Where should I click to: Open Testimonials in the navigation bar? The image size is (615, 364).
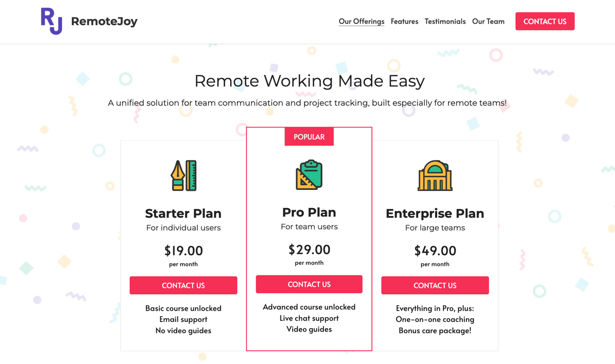click(x=445, y=22)
